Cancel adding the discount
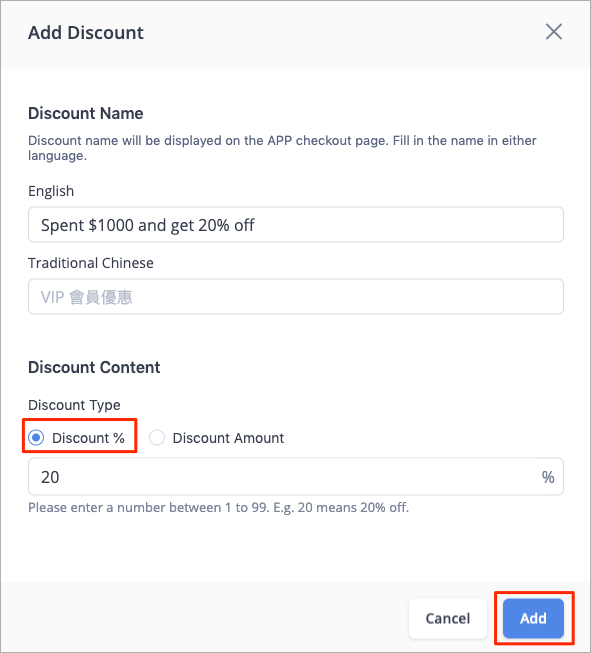The width and height of the screenshot is (591, 653). [448, 618]
